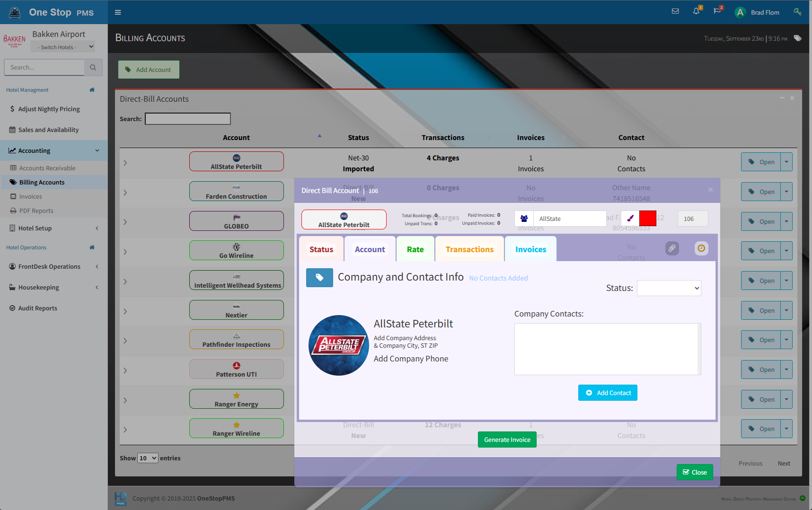Expand the AllState Peterbilt row chevron
This screenshot has height=510, width=812.
click(125, 163)
